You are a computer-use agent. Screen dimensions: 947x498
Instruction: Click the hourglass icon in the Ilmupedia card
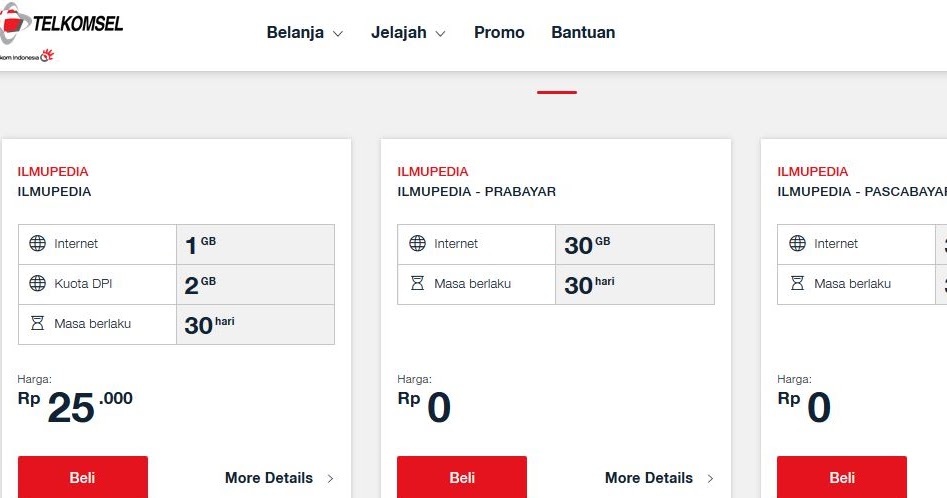[37, 324]
